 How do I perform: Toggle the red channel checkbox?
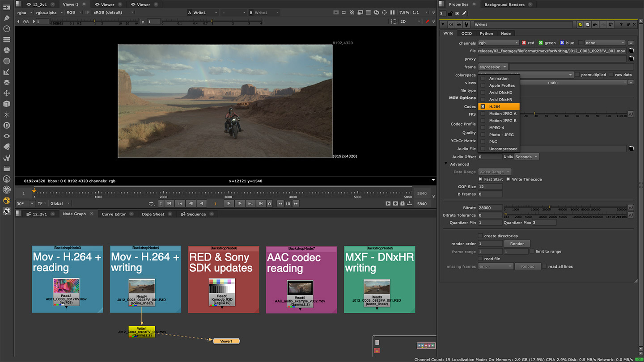524,43
